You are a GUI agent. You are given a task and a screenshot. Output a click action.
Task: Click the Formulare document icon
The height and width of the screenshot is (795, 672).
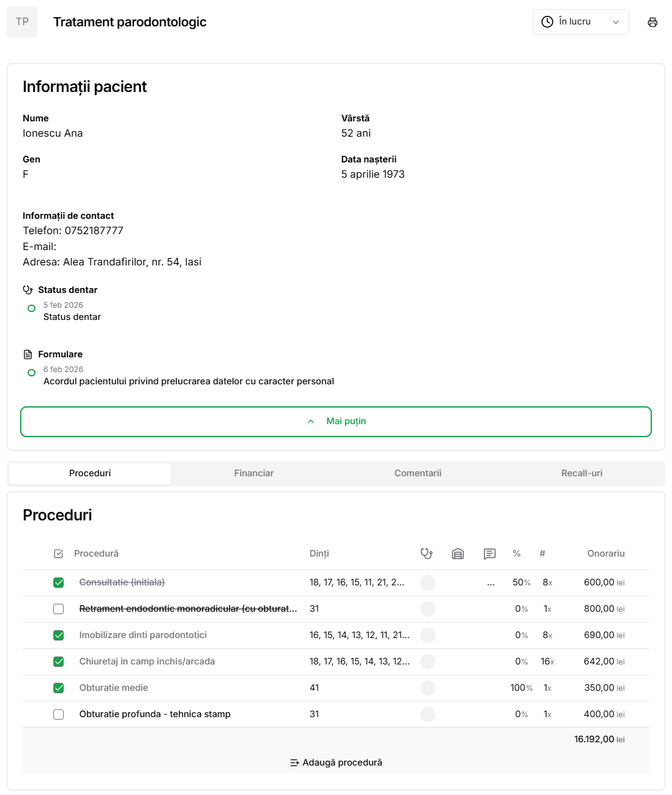click(x=28, y=354)
